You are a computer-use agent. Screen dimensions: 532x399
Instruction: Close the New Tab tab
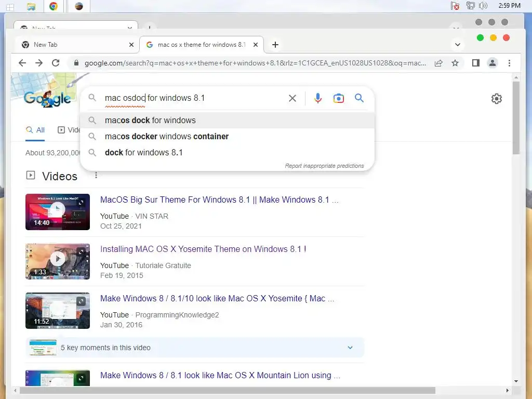[x=131, y=45]
